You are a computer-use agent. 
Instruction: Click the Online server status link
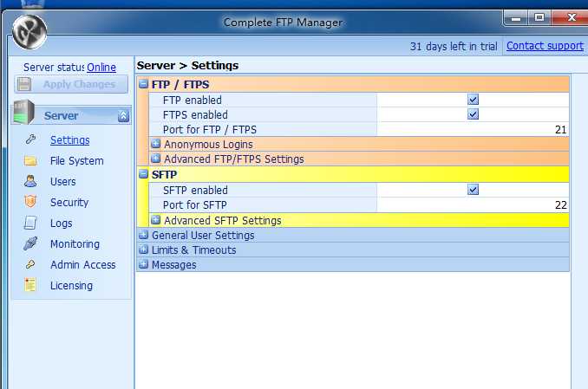point(101,67)
